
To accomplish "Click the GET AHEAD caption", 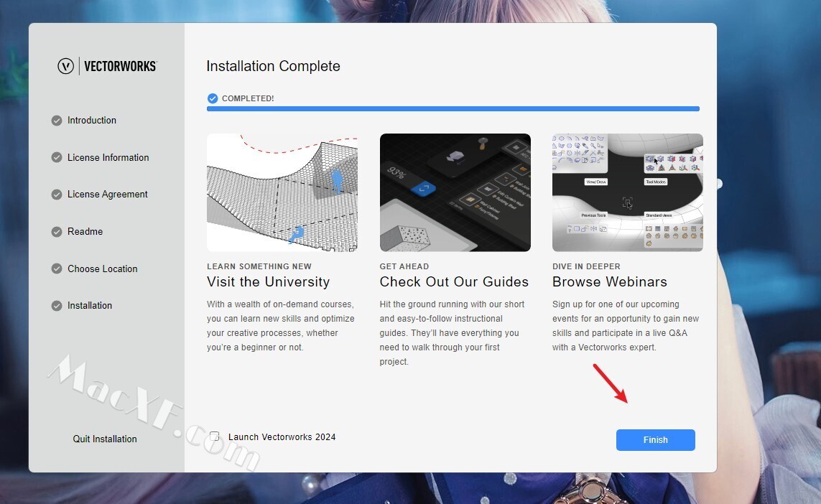I will click(x=404, y=266).
